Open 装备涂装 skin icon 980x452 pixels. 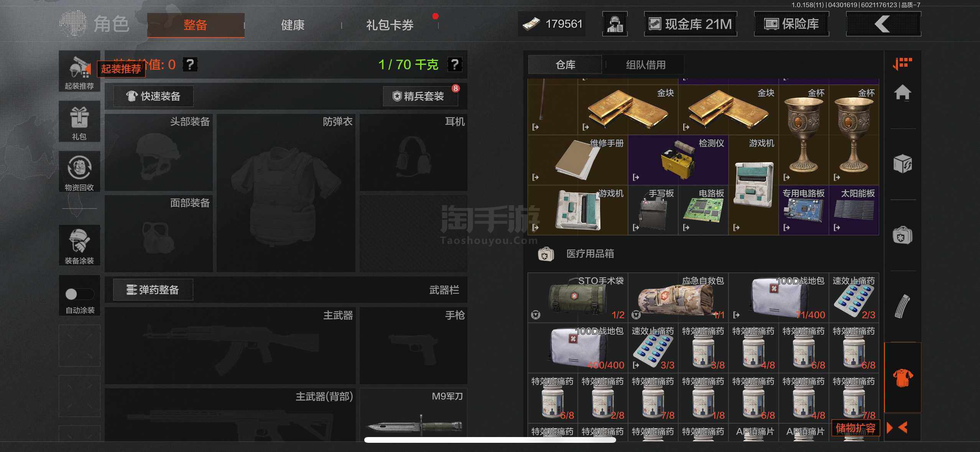coord(79,245)
